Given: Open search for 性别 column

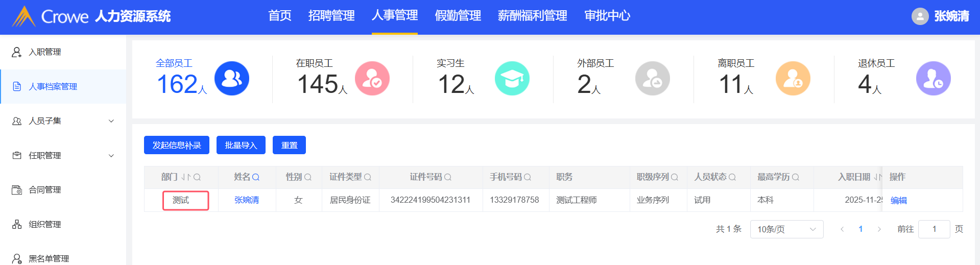Looking at the screenshot, I should pos(308,177).
